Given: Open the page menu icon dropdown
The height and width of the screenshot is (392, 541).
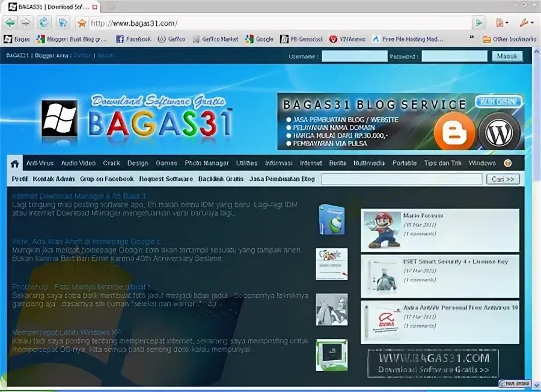Looking at the screenshot, I should click(502, 23).
